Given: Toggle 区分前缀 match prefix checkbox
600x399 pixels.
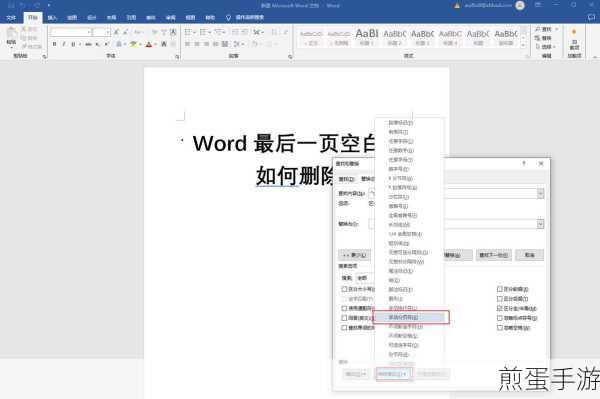Looking at the screenshot, I should (499, 289).
